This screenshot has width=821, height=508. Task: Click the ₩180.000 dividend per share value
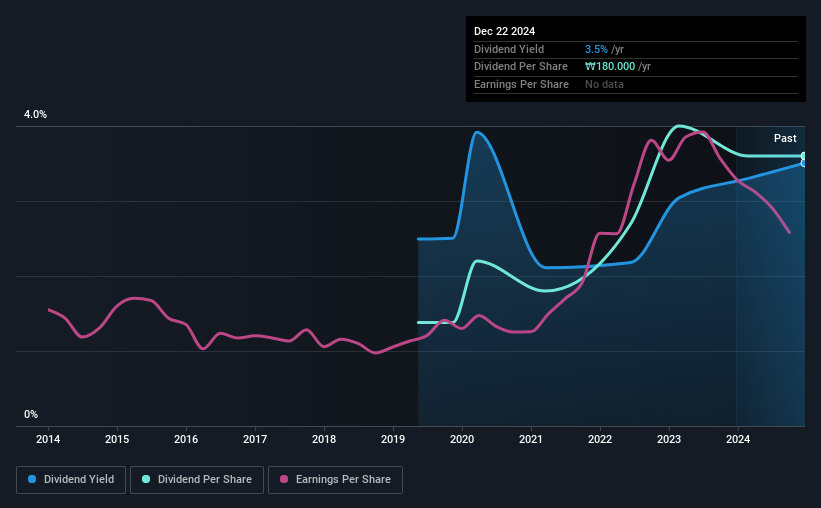point(610,67)
